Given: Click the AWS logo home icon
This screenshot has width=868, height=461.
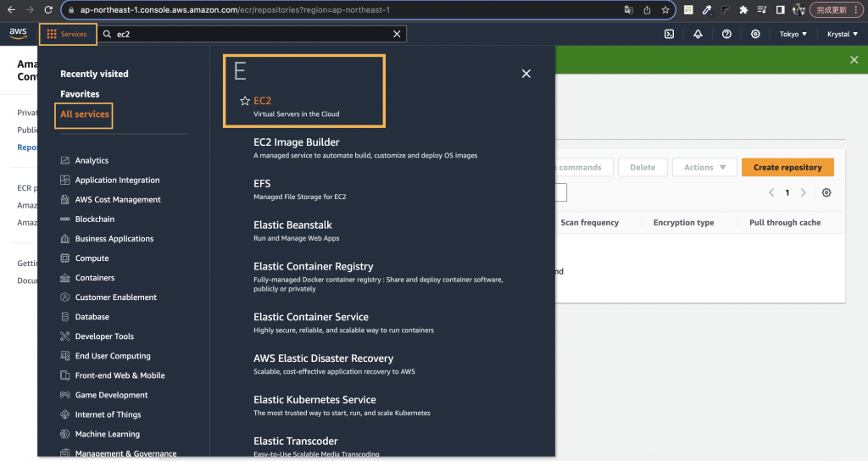Looking at the screenshot, I should [x=19, y=33].
